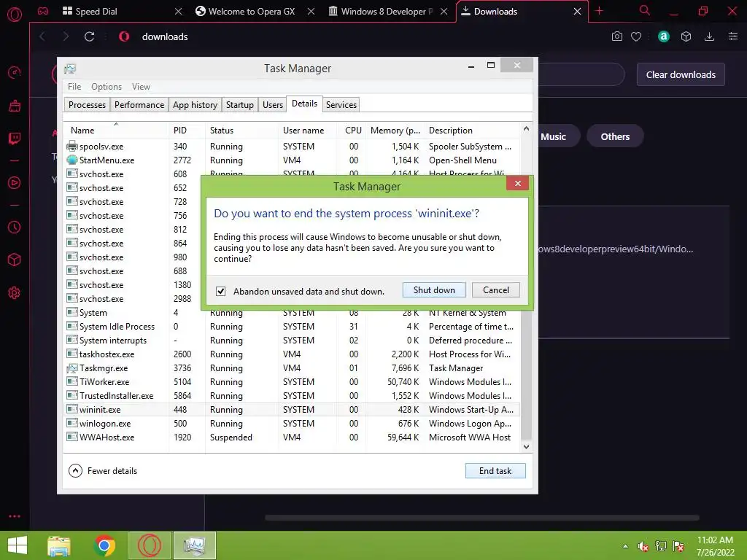Open the downloads arrow toolbar icon
The width and height of the screenshot is (747, 560).
pyautogui.click(x=709, y=36)
